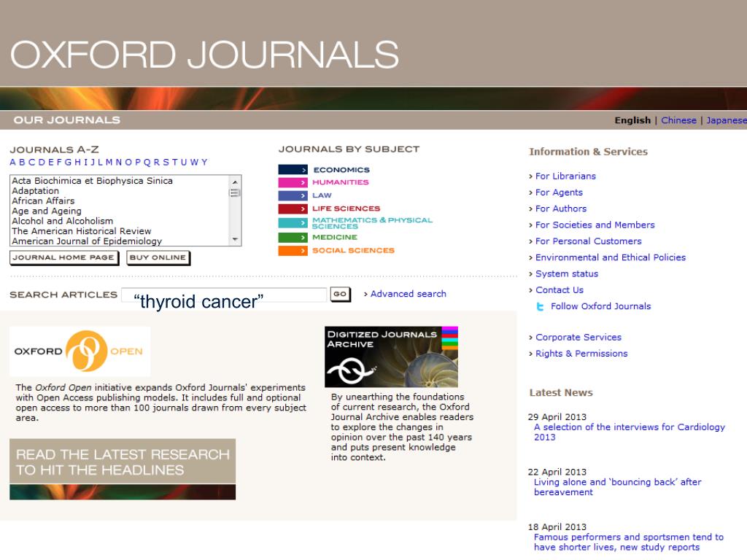Open Corporate Services link
Image resolution: width=747 pixels, height=560 pixels.
(578, 337)
